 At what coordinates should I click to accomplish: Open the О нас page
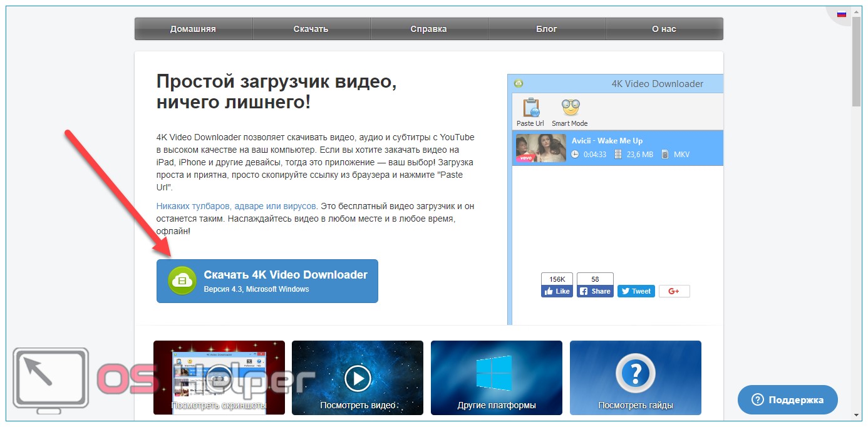pyautogui.click(x=664, y=29)
